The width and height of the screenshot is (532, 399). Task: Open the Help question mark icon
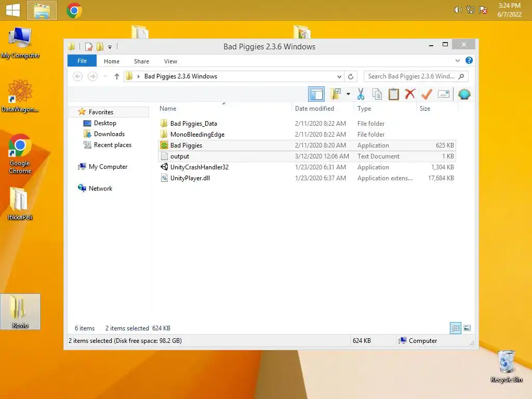point(469,60)
